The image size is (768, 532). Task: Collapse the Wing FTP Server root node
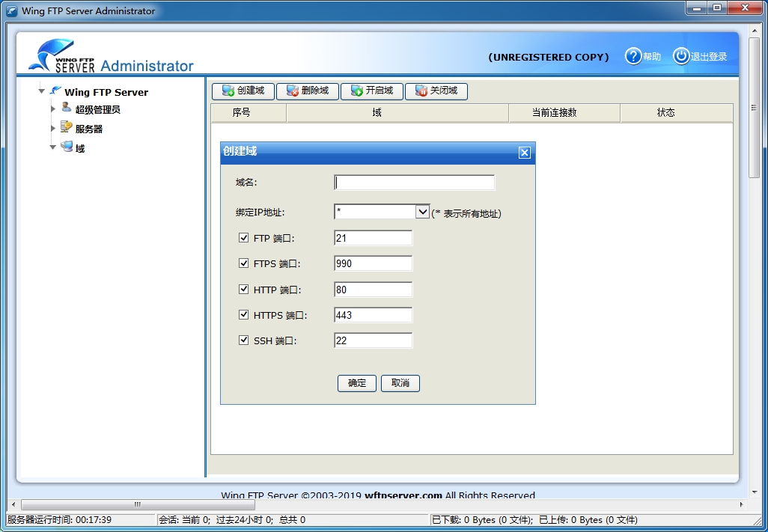42,91
